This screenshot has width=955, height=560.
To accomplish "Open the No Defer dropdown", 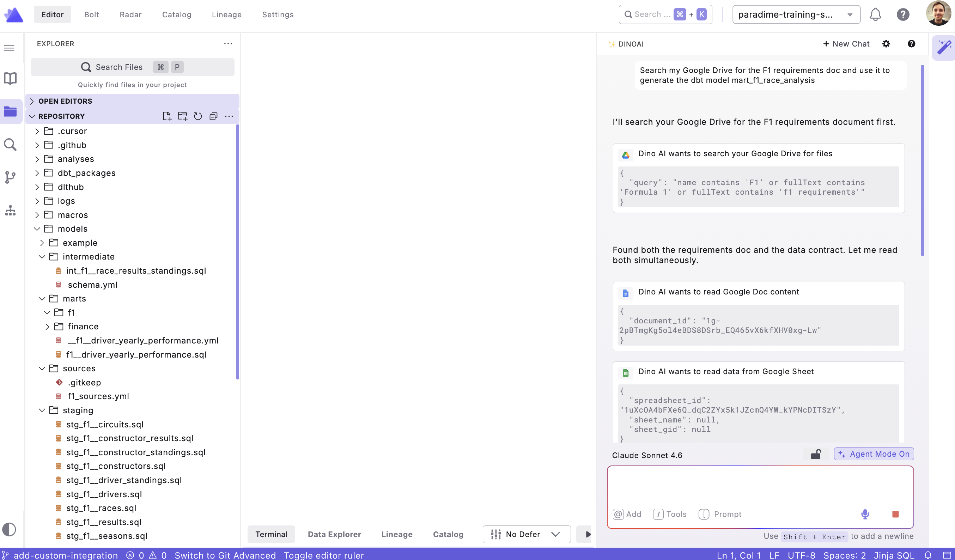I will pos(527,534).
